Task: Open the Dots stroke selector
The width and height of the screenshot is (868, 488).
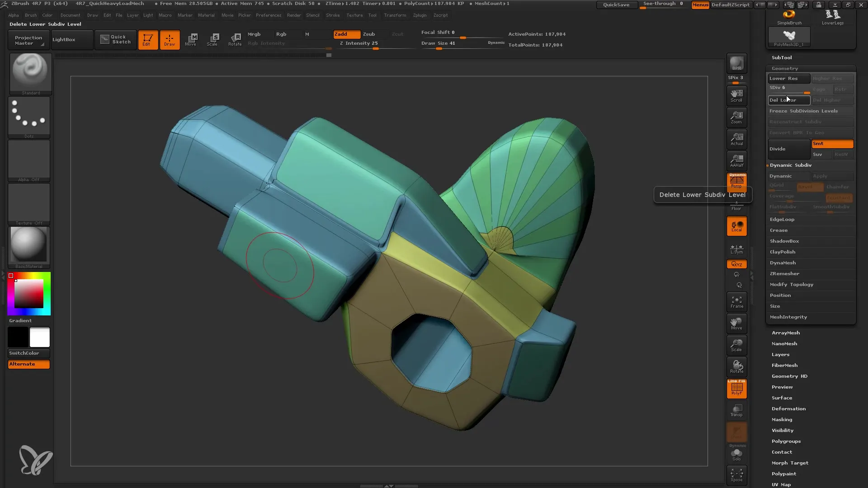Action: pos(29,117)
